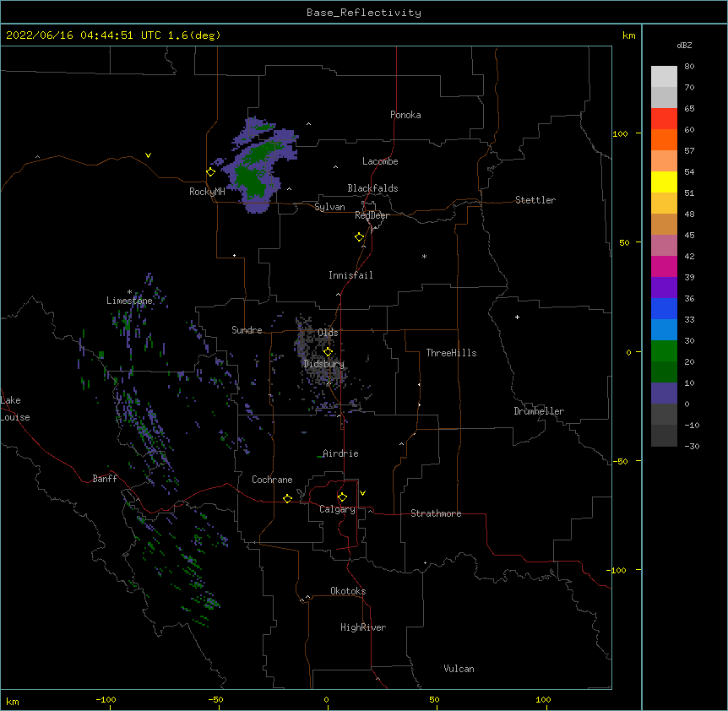This screenshot has height=711, width=728.
Task: Click the Okotoks town label
Action: (348, 591)
